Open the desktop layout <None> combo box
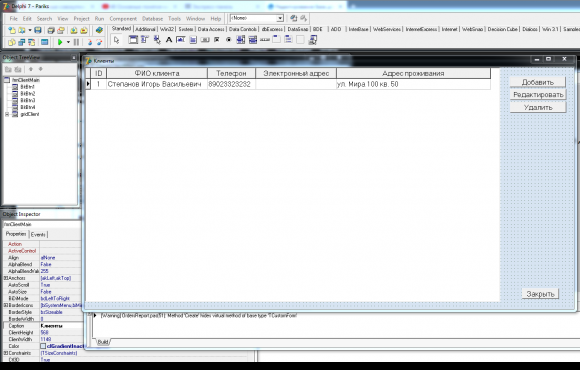The height and width of the screenshot is (370, 580). (257, 18)
